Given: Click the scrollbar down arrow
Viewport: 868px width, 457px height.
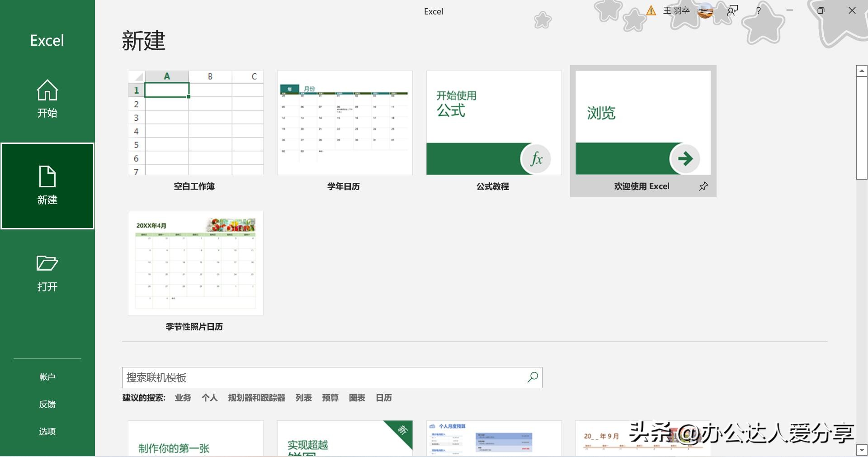Looking at the screenshot, I should pos(862,450).
